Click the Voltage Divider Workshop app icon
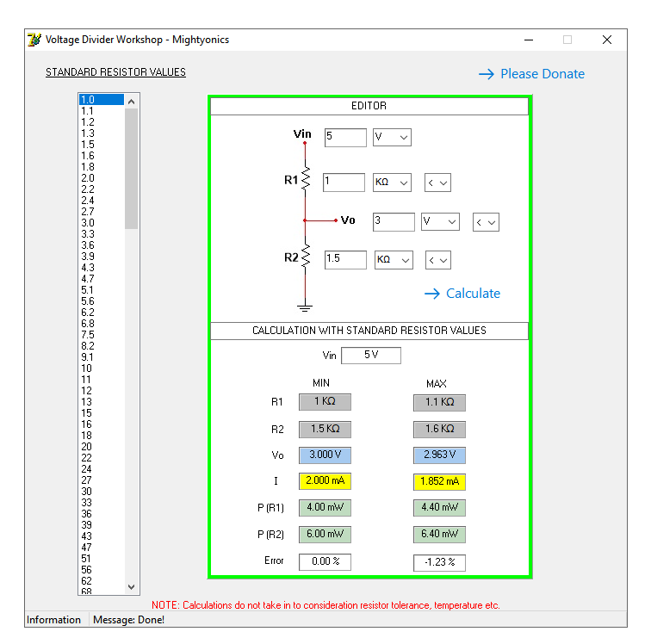651x644 pixels. point(34,40)
